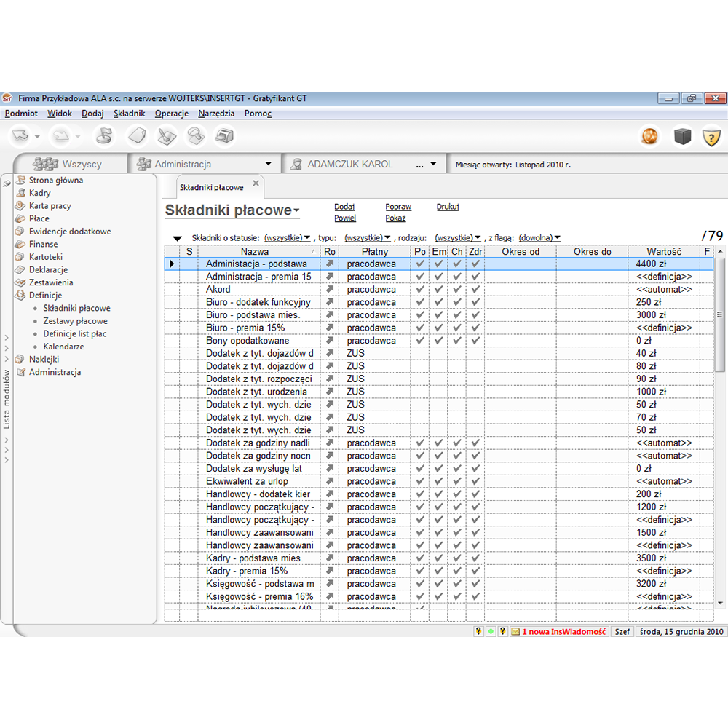This screenshot has width=728, height=728.
Task: Open the status filter dropdown (wszystkie)
Action: [x=287, y=238]
